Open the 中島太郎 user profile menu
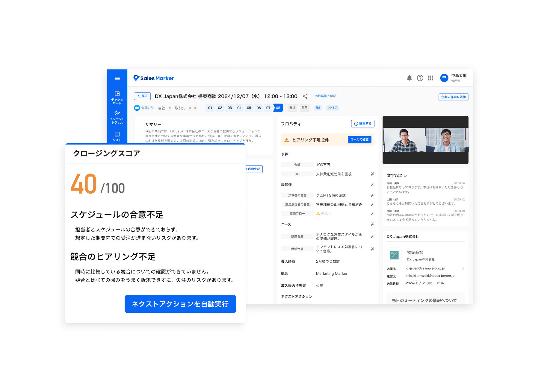Viewport: 538px width, 392px height. tap(454, 78)
